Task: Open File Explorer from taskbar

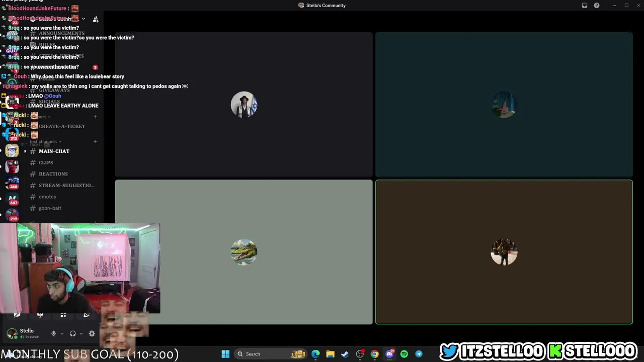Action: [330, 354]
